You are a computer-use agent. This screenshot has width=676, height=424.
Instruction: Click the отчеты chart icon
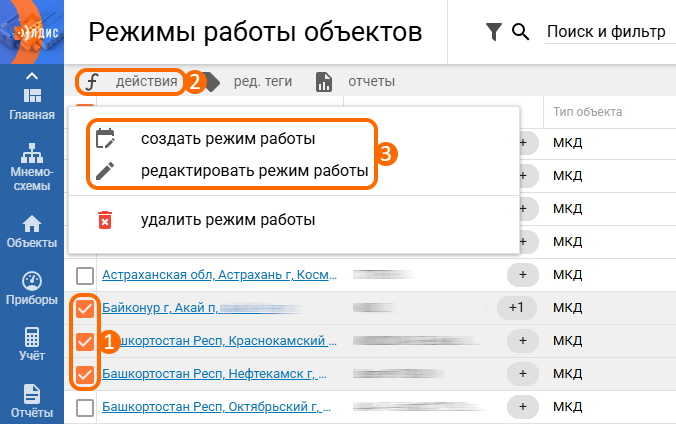[324, 82]
